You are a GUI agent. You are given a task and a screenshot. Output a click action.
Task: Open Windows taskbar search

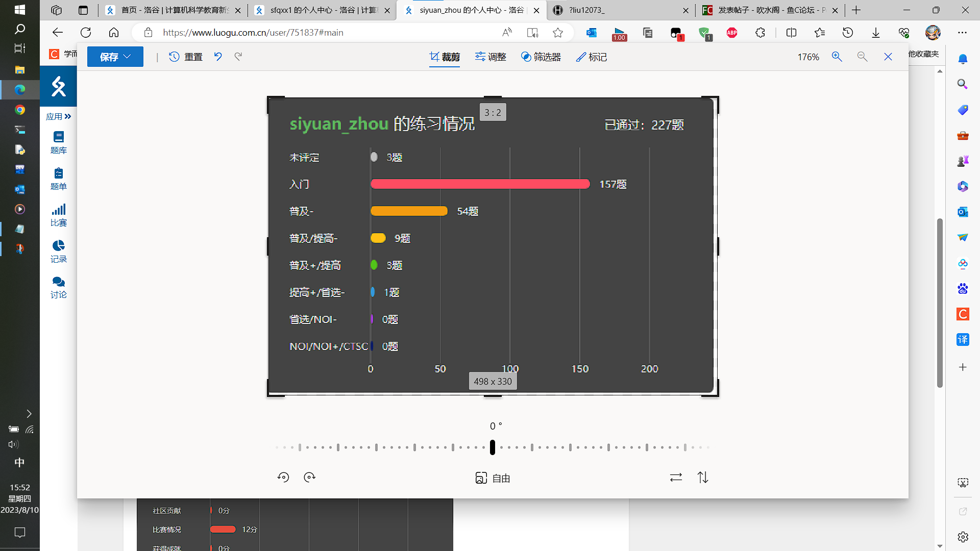pyautogui.click(x=20, y=29)
